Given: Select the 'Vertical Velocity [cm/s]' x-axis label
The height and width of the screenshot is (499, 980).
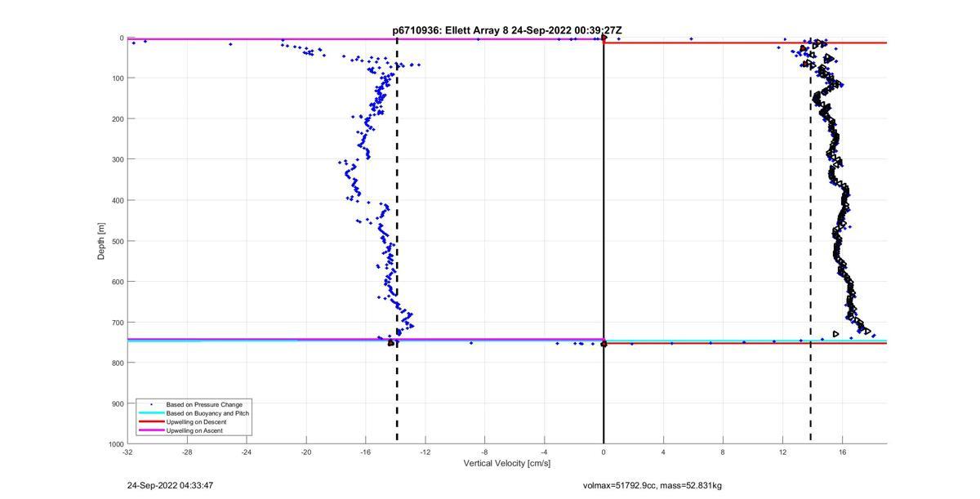Looking at the screenshot, I should [x=507, y=463].
